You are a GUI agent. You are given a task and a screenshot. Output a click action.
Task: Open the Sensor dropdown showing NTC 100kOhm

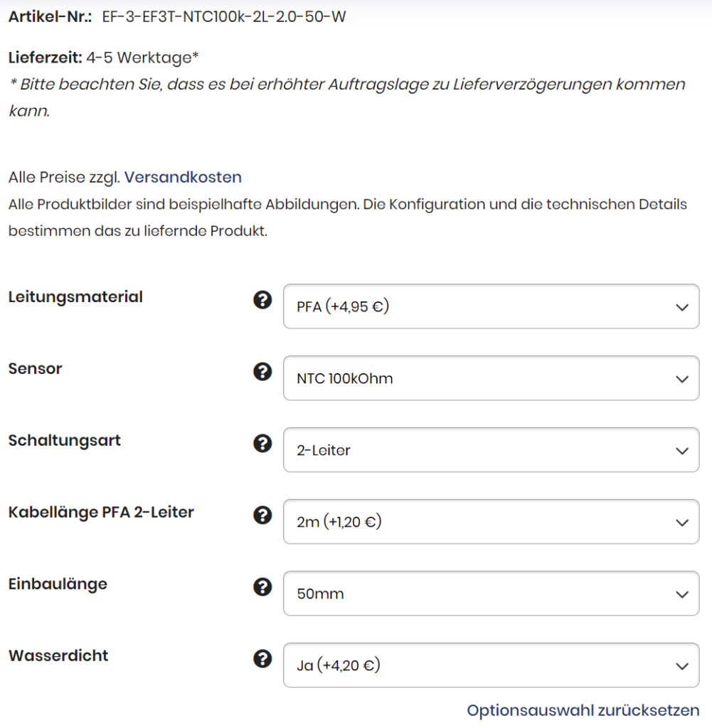(491, 378)
